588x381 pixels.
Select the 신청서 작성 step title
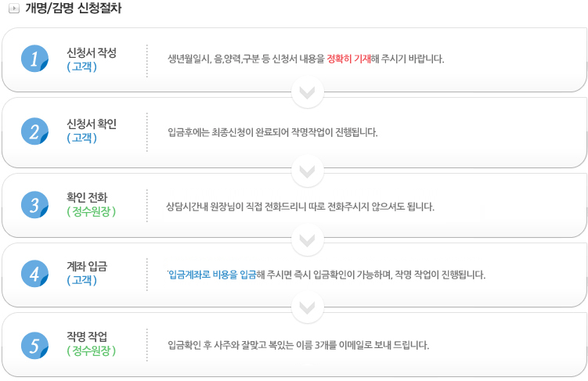[x=92, y=52]
